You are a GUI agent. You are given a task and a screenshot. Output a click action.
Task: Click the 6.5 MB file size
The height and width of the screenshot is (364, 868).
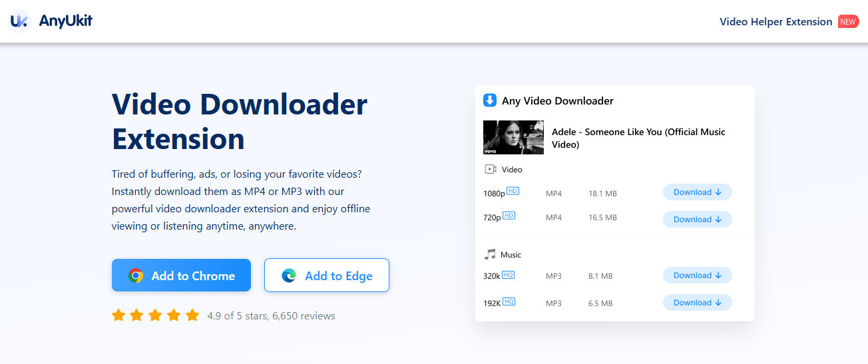pos(600,303)
